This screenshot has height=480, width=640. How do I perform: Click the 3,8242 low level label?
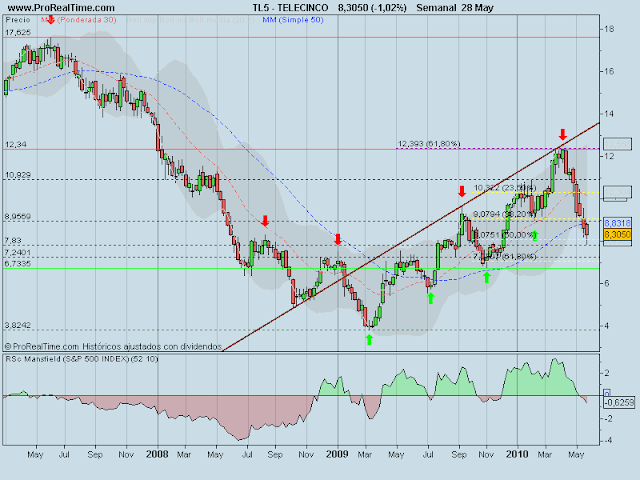[x=18, y=325]
